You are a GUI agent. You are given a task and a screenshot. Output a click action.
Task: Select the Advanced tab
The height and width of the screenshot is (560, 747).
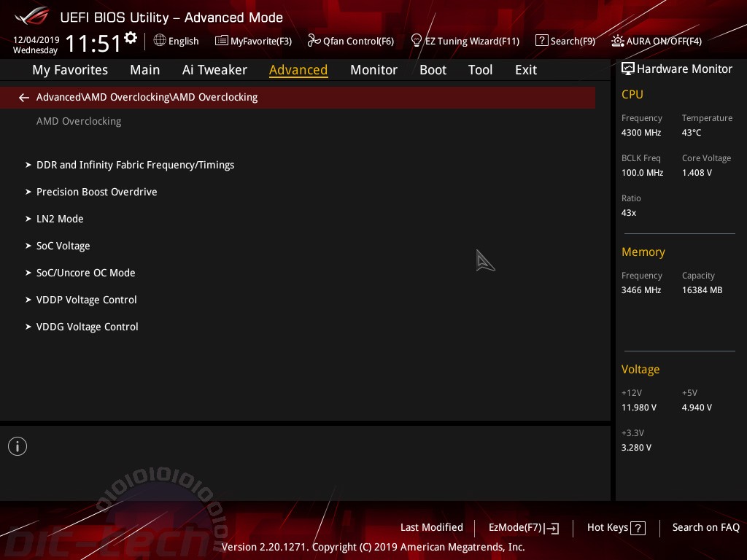pyautogui.click(x=298, y=70)
